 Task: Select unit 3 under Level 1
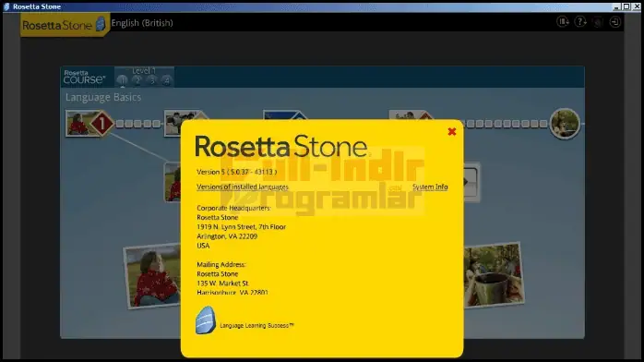coord(151,80)
